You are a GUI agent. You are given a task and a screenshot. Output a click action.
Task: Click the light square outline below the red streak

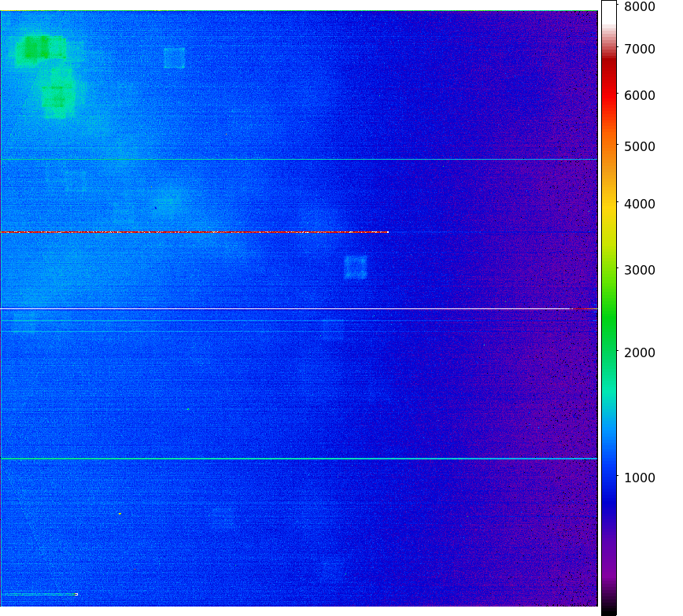point(356,267)
